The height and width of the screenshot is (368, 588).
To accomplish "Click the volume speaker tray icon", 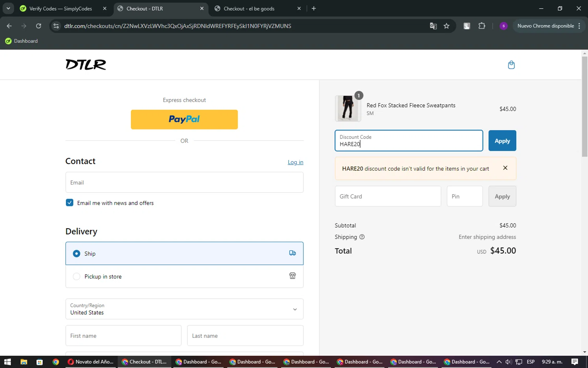I will pyautogui.click(x=508, y=362).
